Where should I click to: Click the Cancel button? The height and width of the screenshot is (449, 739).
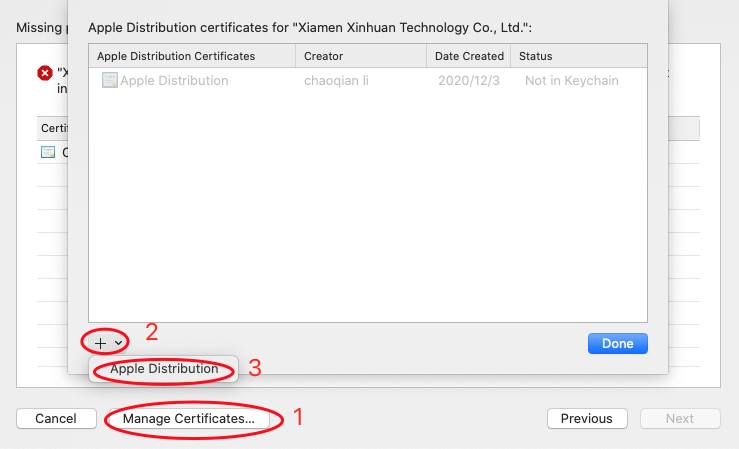tap(56, 418)
